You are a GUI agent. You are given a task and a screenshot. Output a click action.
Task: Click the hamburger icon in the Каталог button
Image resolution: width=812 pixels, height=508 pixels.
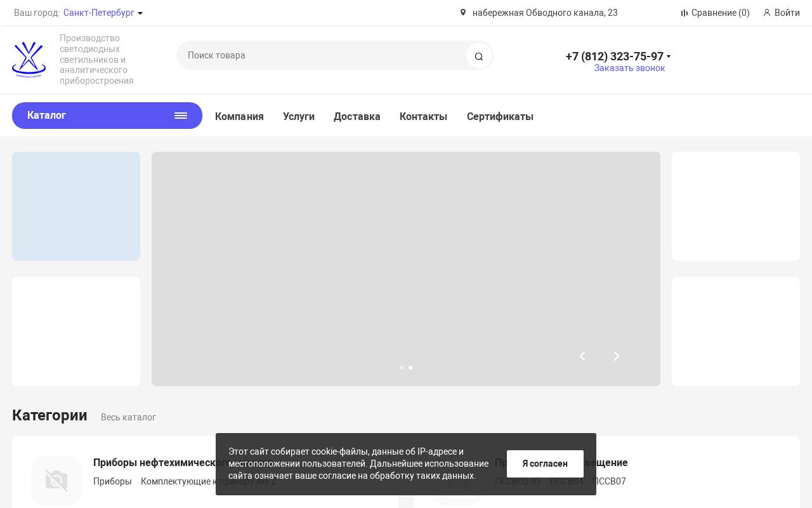click(x=181, y=116)
